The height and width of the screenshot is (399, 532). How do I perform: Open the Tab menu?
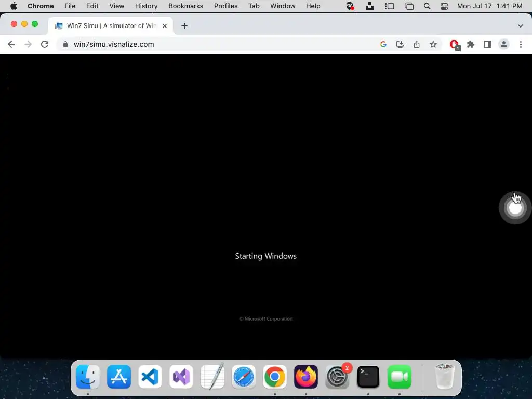(254, 6)
